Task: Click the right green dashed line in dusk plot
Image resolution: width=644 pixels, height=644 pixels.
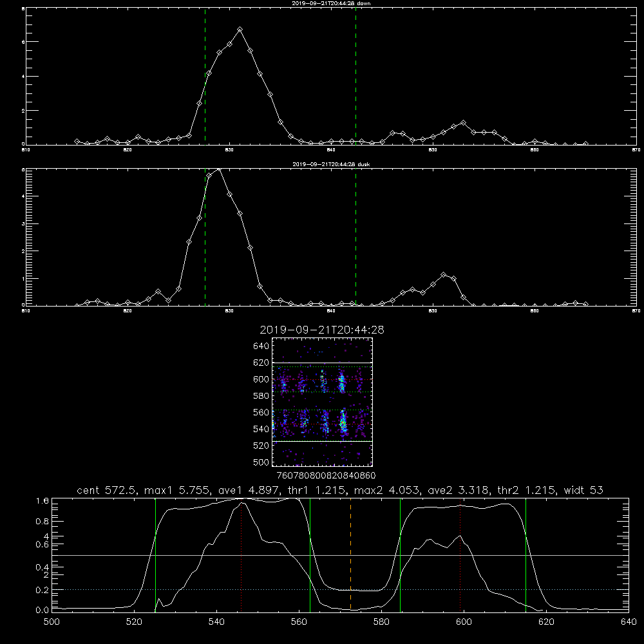Action: coord(355,237)
